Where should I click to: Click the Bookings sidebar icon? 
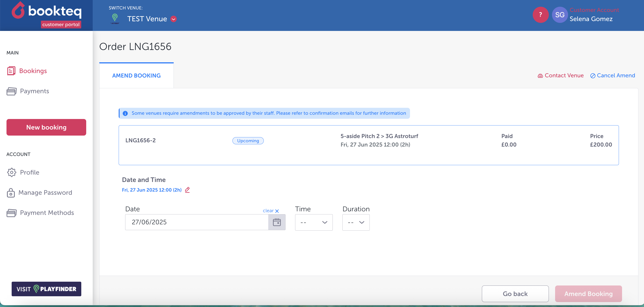(11, 71)
